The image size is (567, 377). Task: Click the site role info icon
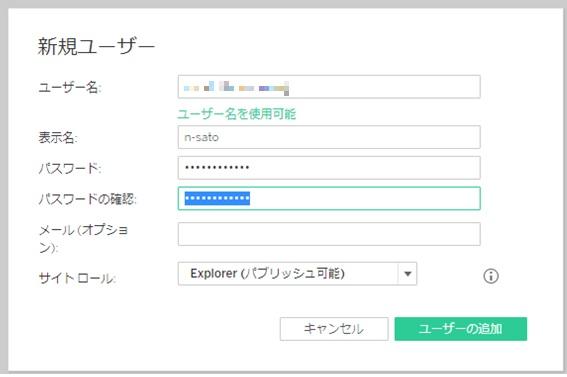coord(490,276)
